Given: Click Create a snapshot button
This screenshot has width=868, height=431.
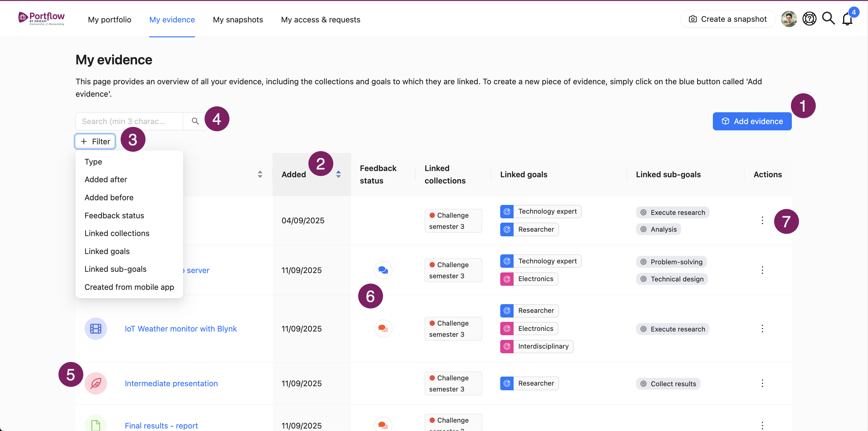Looking at the screenshot, I should (727, 19).
